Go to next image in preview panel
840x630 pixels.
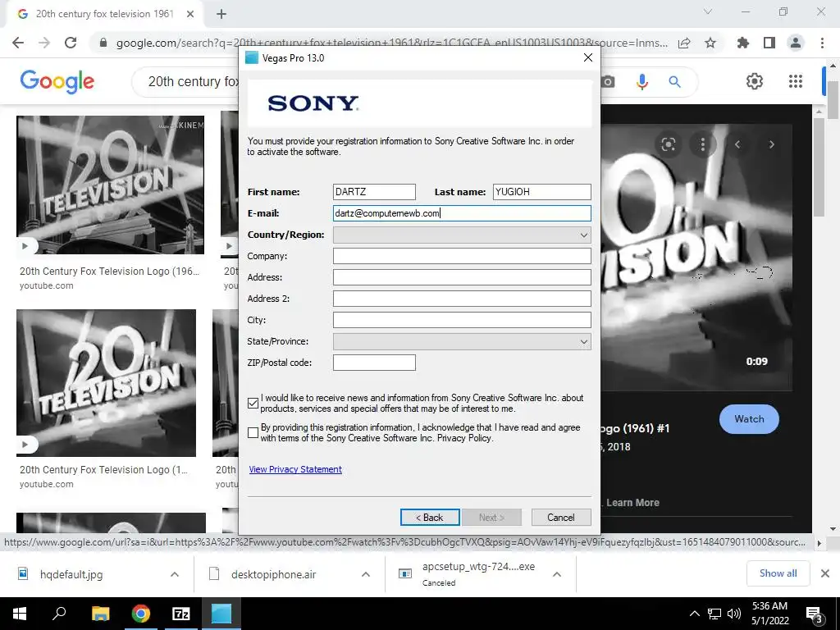pos(771,144)
